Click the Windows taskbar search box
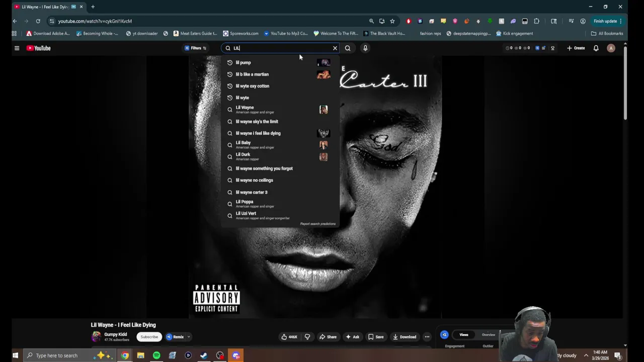 tap(69, 355)
